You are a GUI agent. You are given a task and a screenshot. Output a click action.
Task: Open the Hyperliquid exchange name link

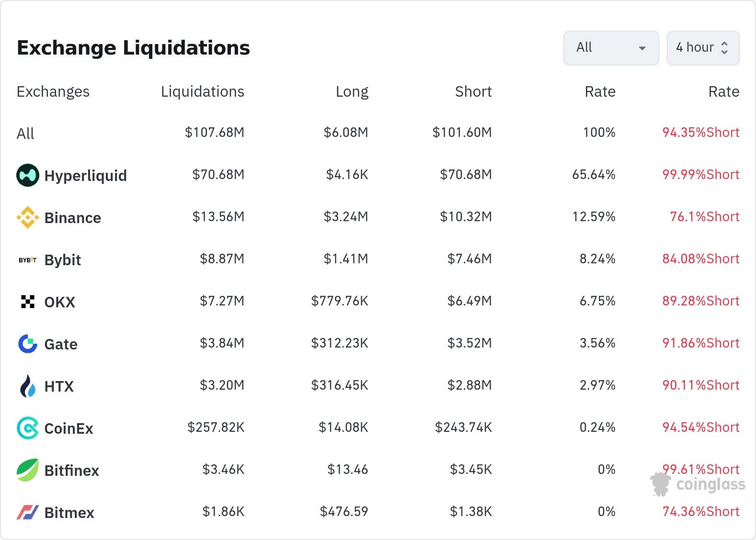[x=85, y=176]
